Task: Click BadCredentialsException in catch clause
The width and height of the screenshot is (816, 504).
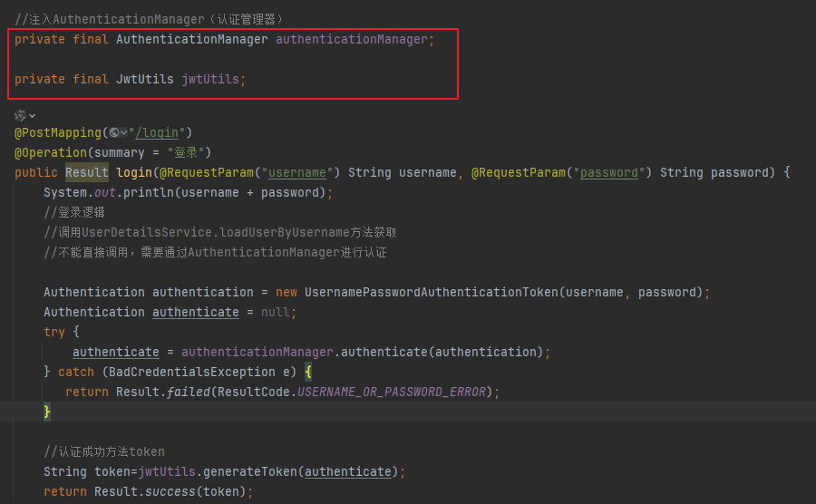Action: (x=192, y=372)
